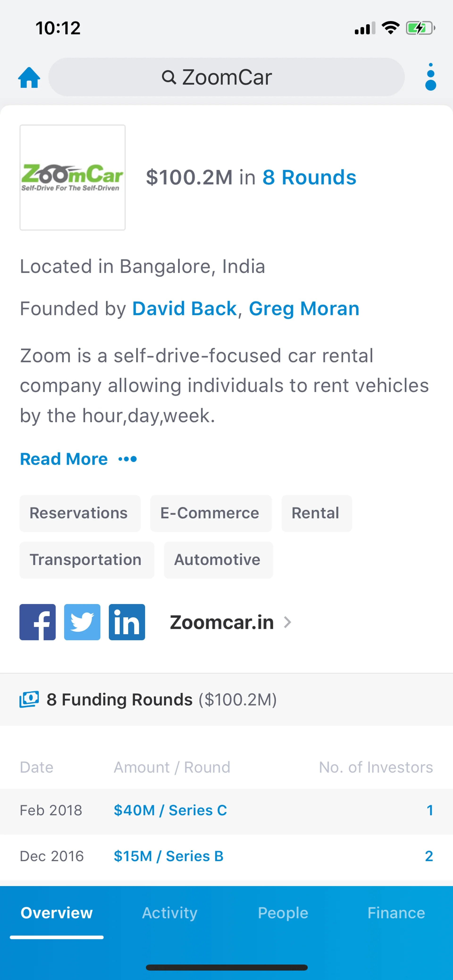Expand description with Read More
The image size is (453, 980).
pos(63,459)
